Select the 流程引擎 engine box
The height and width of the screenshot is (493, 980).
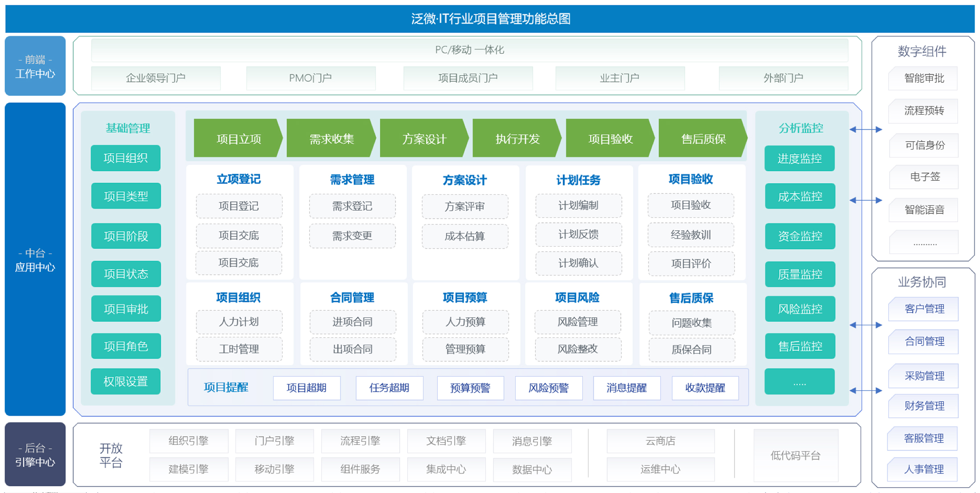point(360,441)
